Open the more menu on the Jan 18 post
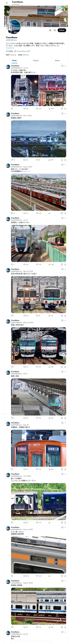 (x=65, y=66)
